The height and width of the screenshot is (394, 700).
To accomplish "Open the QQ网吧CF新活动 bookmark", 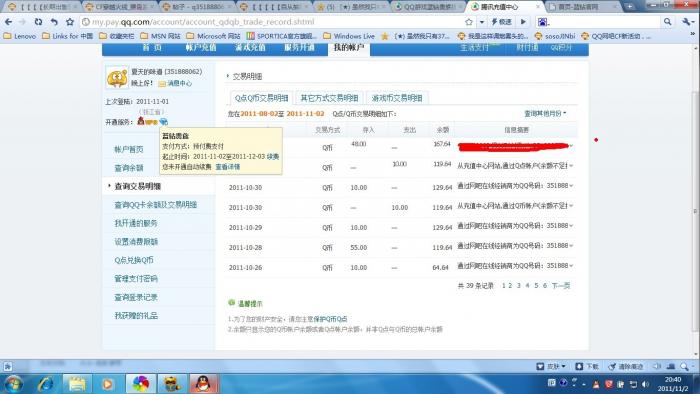I will click(616, 36).
